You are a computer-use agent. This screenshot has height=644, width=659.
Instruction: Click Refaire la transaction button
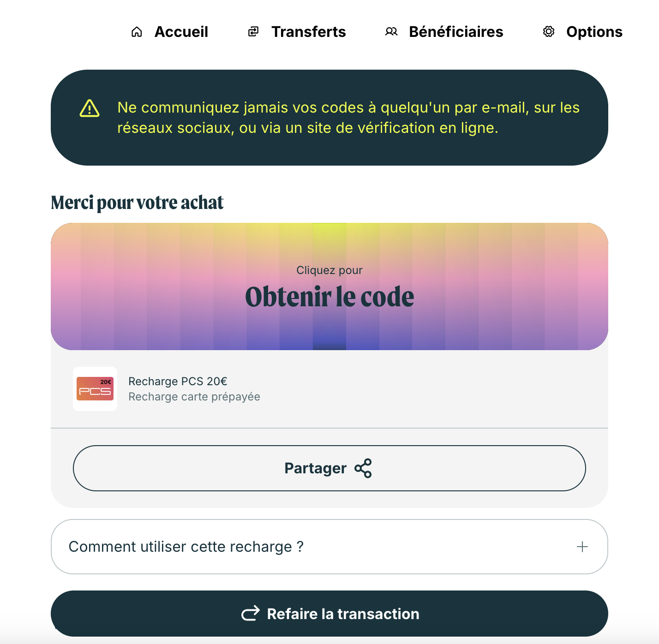pos(329,614)
